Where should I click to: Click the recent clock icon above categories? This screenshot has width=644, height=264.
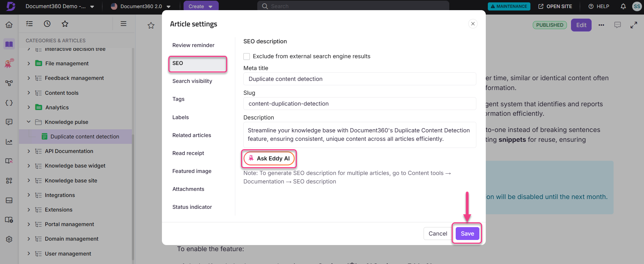click(x=47, y=24)
